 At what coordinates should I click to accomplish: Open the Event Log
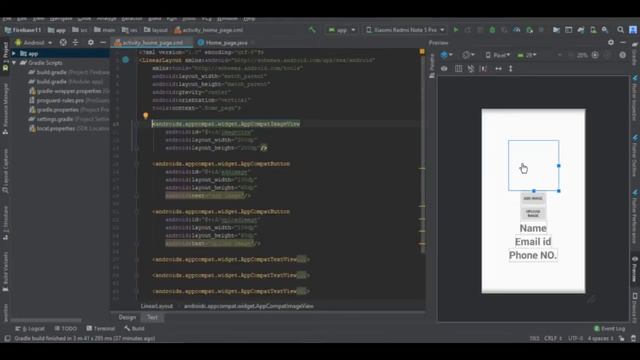coord(609,329)
